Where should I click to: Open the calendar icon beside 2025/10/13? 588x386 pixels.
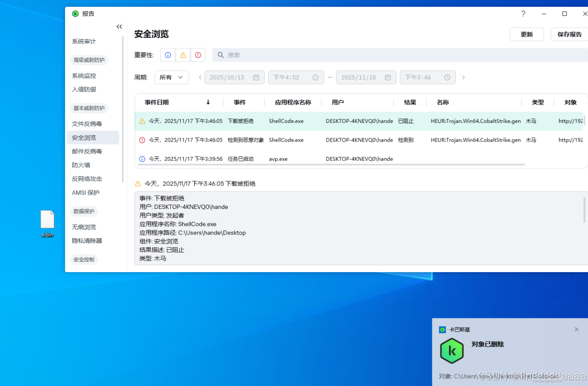(256, 77)
